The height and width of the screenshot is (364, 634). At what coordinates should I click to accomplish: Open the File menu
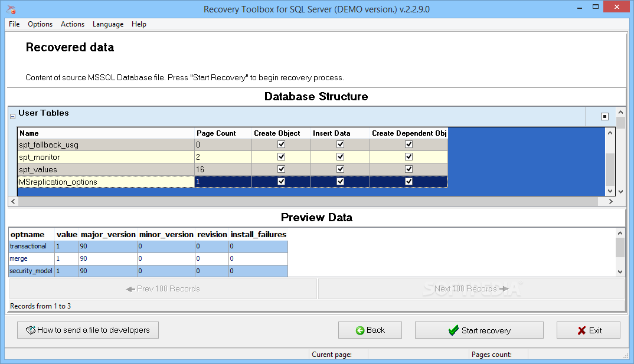point(14,24)
